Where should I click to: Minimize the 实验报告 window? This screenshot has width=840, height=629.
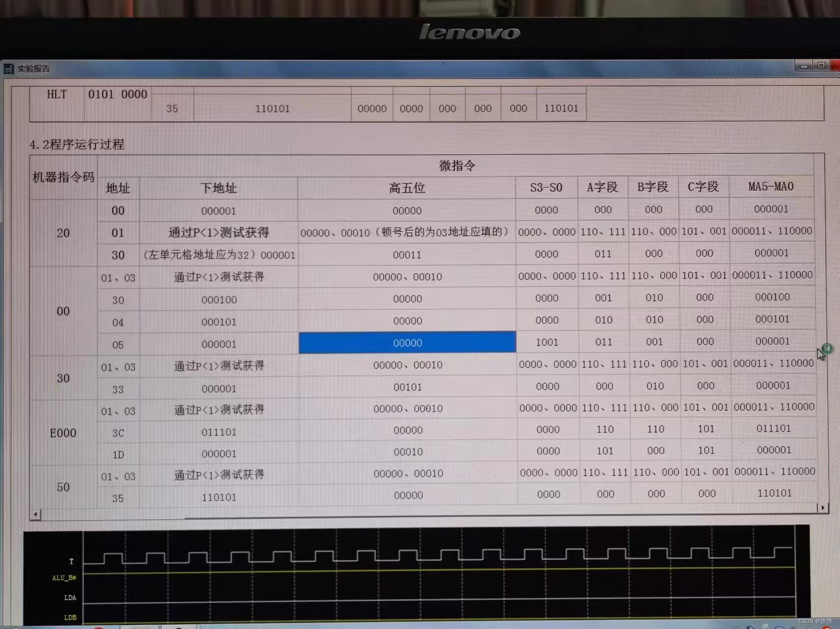coord(804,65)
